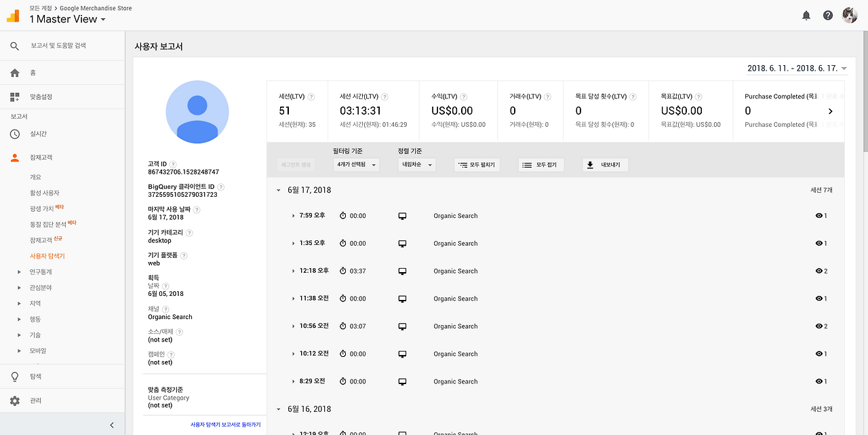Click 내보내기 export button
The image size is (868, 435).
[x=606, y=165]
